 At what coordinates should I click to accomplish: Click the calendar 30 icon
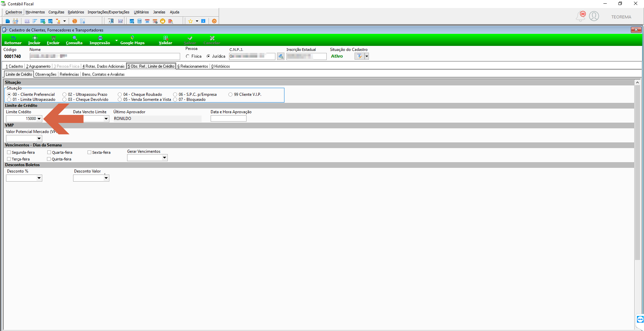[x=147, y=21]
